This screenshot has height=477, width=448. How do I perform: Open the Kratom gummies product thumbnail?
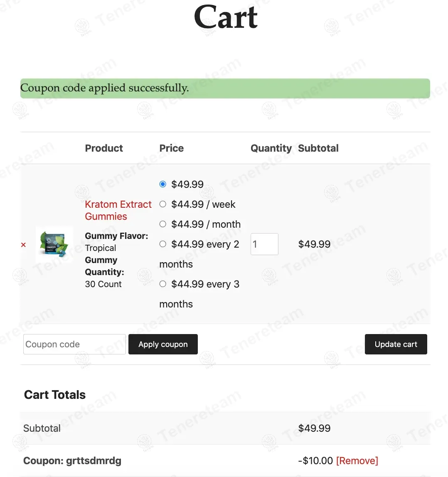(54, 245)
